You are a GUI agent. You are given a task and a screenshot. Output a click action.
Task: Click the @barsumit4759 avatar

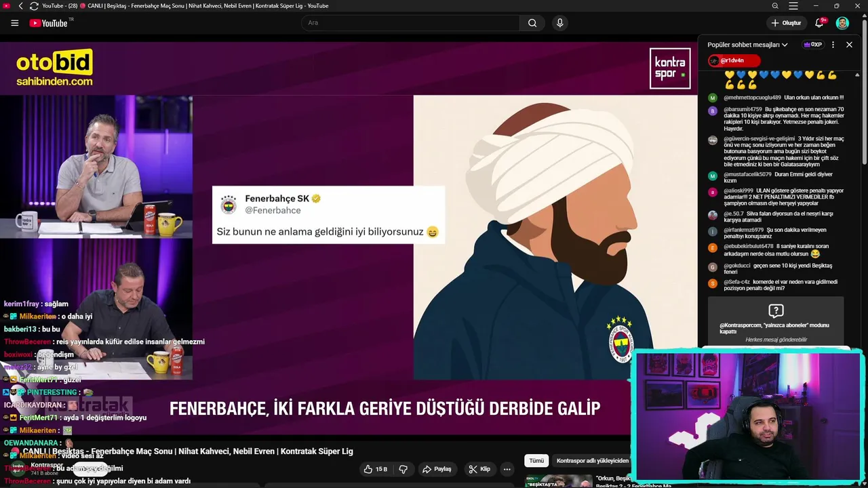(713, 110)
